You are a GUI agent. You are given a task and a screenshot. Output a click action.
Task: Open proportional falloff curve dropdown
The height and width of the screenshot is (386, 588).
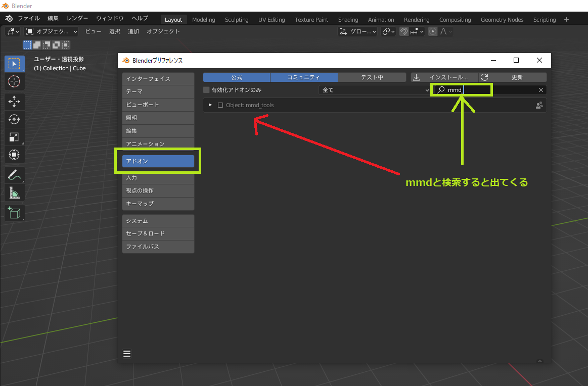pos(446,31)
